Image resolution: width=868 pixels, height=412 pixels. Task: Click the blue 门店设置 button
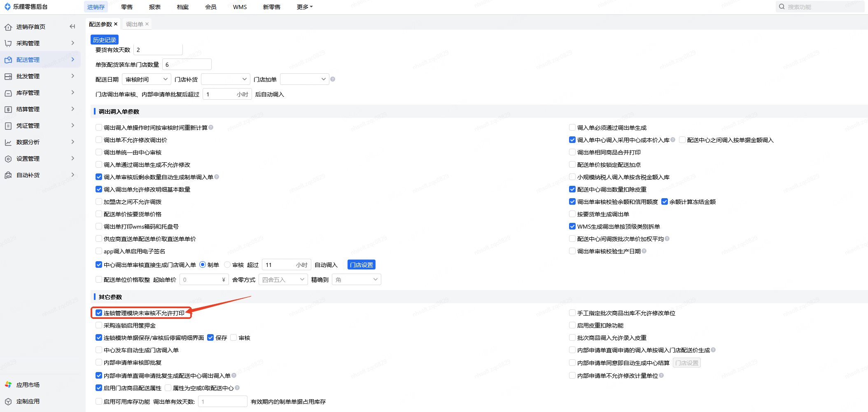pos(362,265)
